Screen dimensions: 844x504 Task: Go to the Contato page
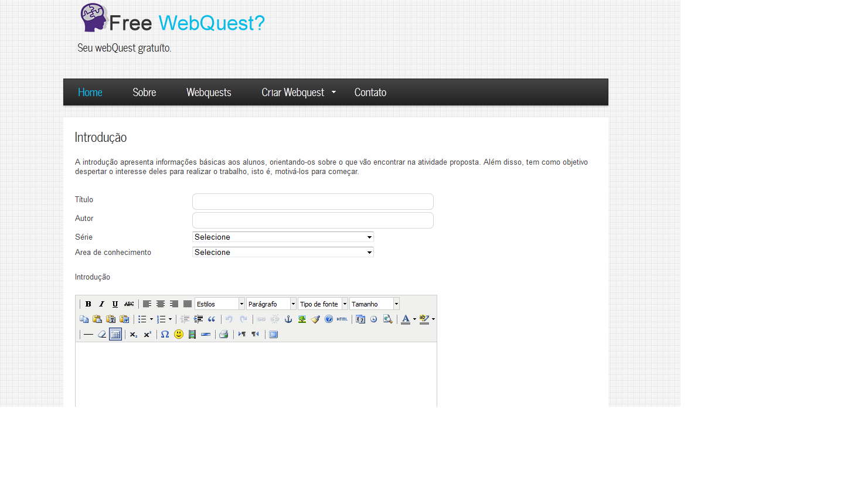[x=370, y=92]
